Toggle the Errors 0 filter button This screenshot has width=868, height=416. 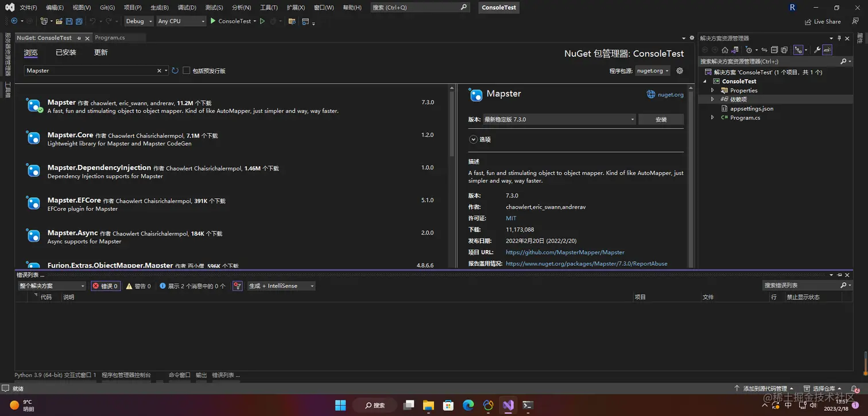click(106, 286)
